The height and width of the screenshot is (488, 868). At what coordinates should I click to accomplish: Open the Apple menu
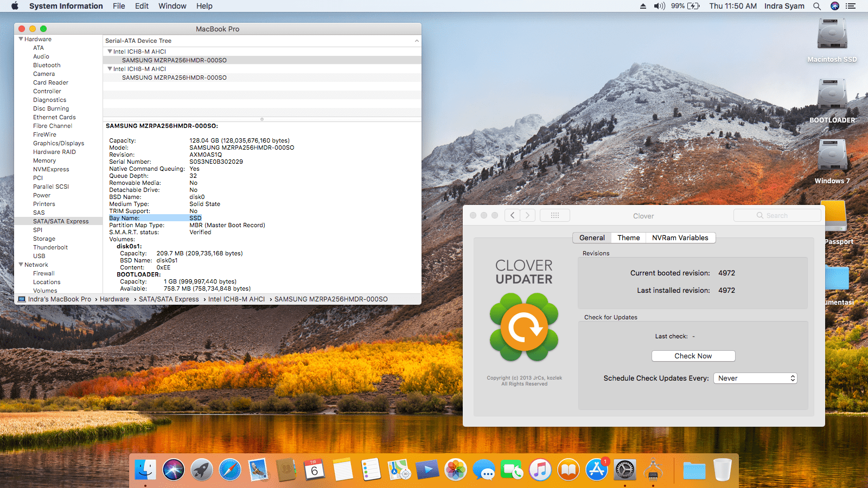pos(15,6)
